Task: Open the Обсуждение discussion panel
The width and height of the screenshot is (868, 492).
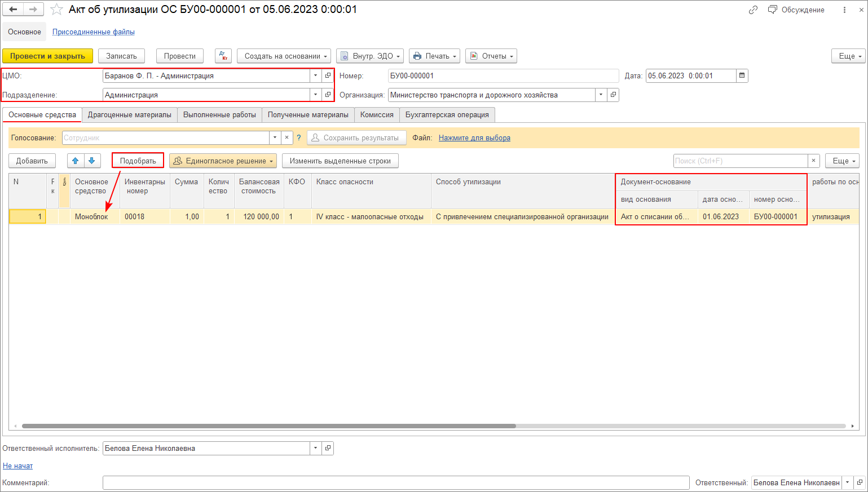Action: [796, 10]
